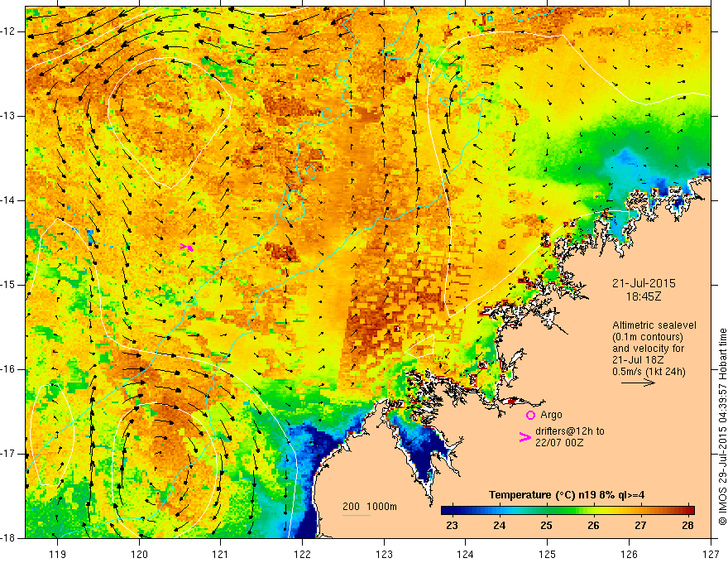Click longitude axis label '121'
Screen dimensions: 728x563
(221, 554)
